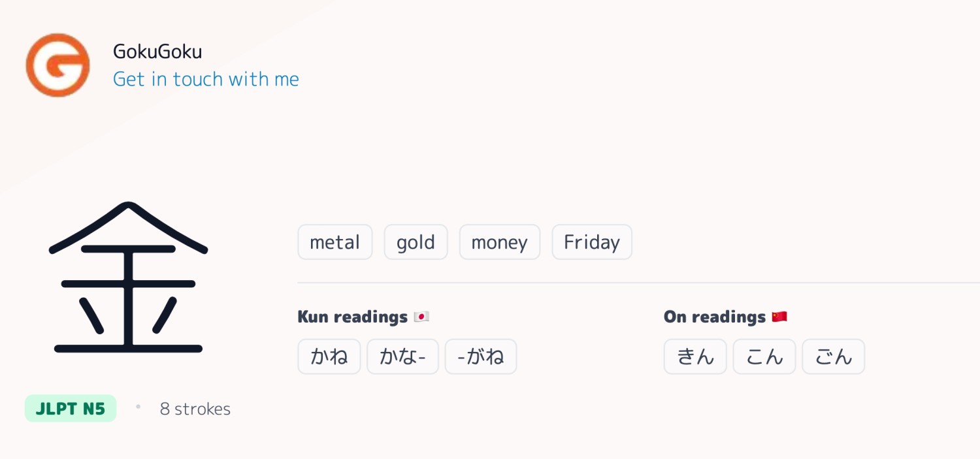Click the GokuGoku author name
980x459 pixels.
[x=157, y=51]
